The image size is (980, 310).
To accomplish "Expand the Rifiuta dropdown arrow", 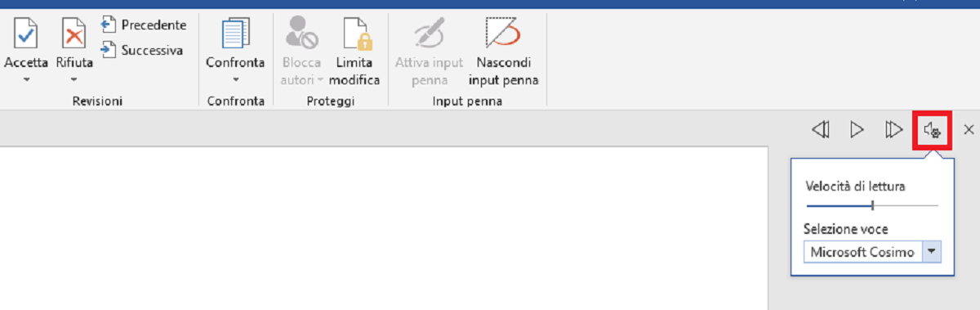I will (x=73, y=79).
